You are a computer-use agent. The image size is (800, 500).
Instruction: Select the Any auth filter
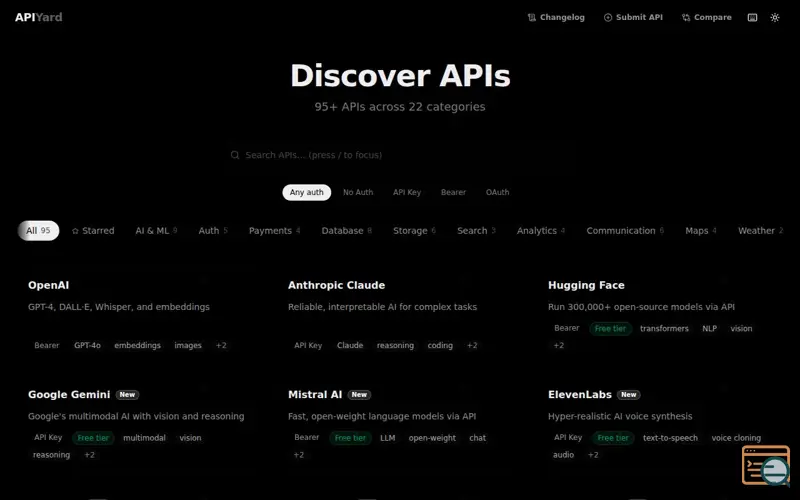pos(307,192)
